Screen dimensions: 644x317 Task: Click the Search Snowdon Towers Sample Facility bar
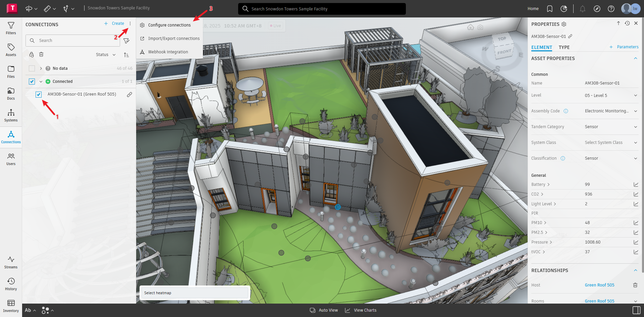tap(322, 9)
